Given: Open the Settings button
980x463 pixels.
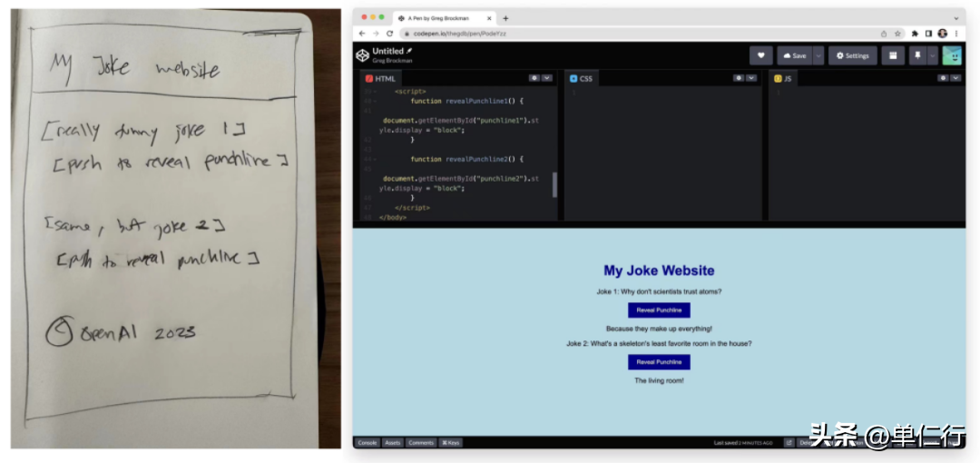Looking at the screenshot, I should pyautogui.click(x=852, y=55).
